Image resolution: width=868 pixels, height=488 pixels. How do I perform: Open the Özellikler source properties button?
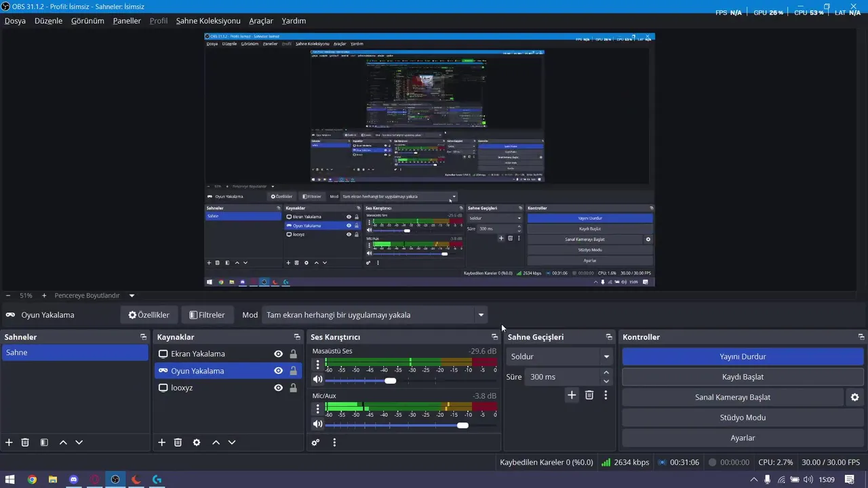click(x=149, y=315)
